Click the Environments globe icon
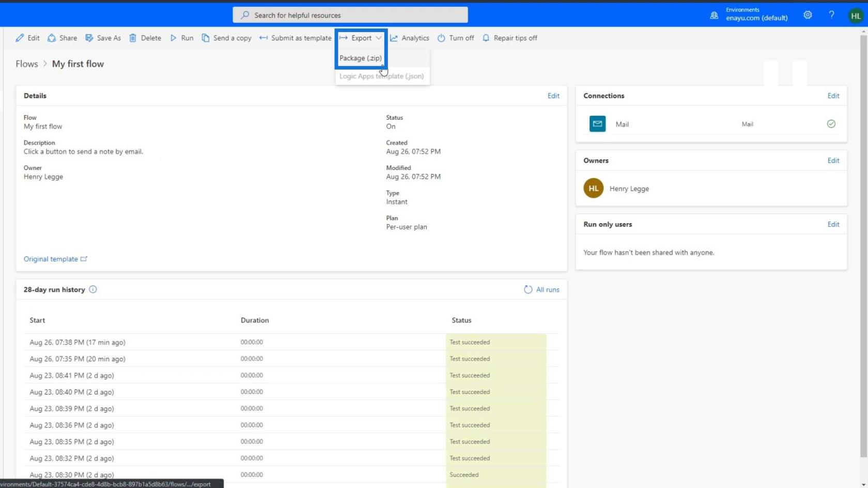 click(714, 15)
